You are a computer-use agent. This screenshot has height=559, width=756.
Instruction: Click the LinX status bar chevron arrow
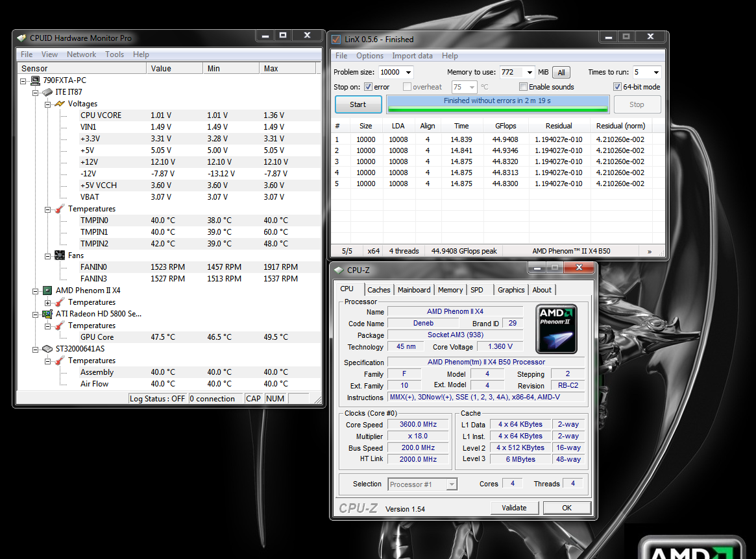point(650,252)
